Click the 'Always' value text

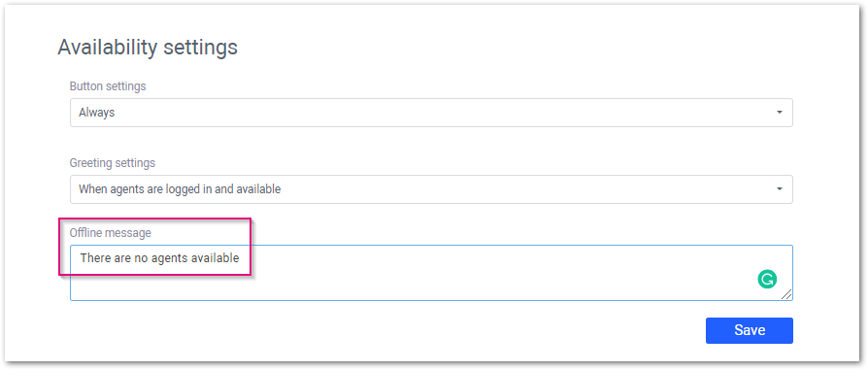[97, 113]
